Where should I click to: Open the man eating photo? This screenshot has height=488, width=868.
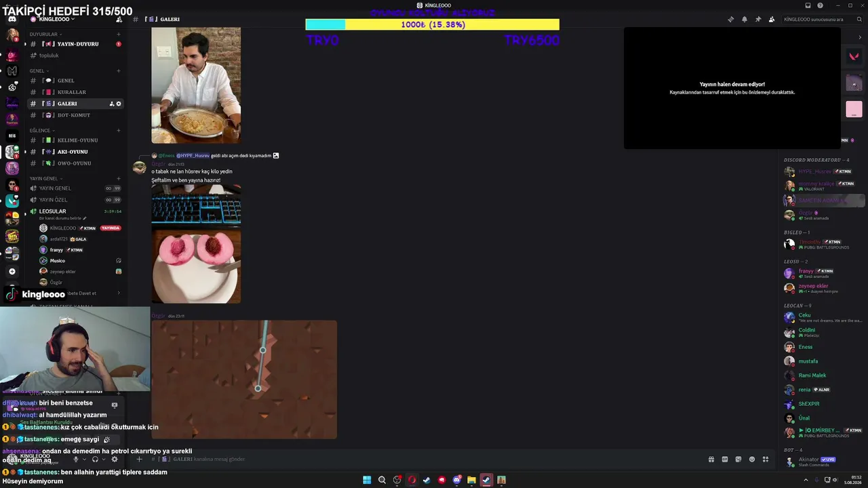196,85
